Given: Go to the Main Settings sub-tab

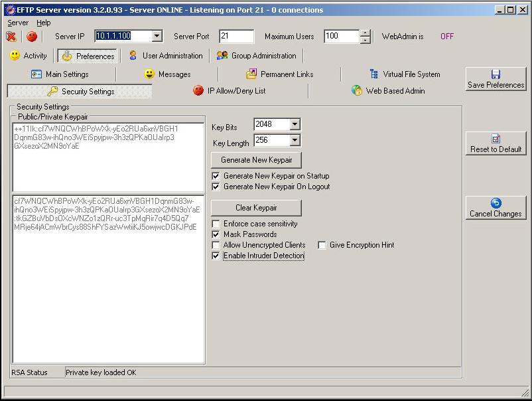Looking at the screenshot, I should [60, 74].
